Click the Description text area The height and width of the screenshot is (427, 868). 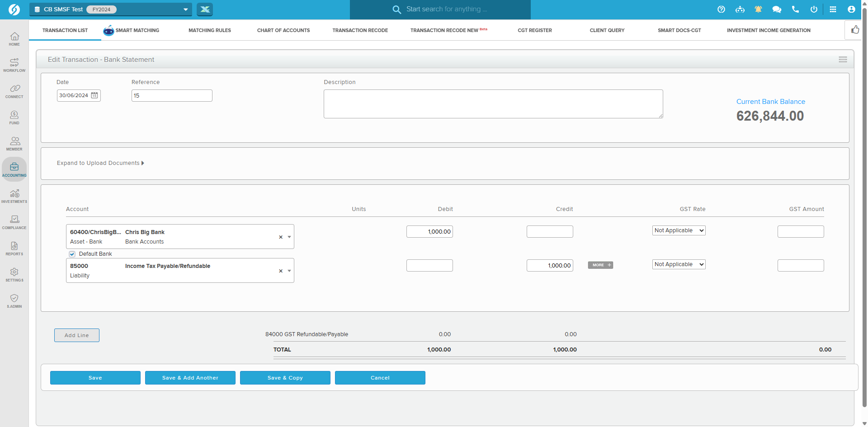tap(493, 104)
